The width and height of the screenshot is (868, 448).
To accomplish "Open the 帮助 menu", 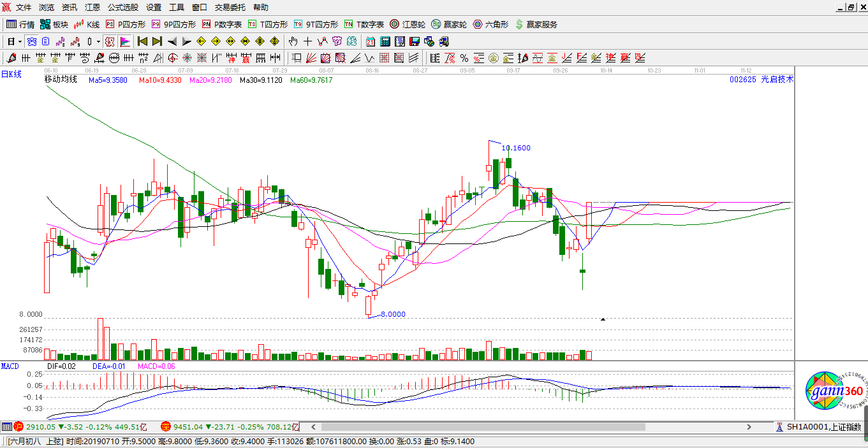I will 261,8.
